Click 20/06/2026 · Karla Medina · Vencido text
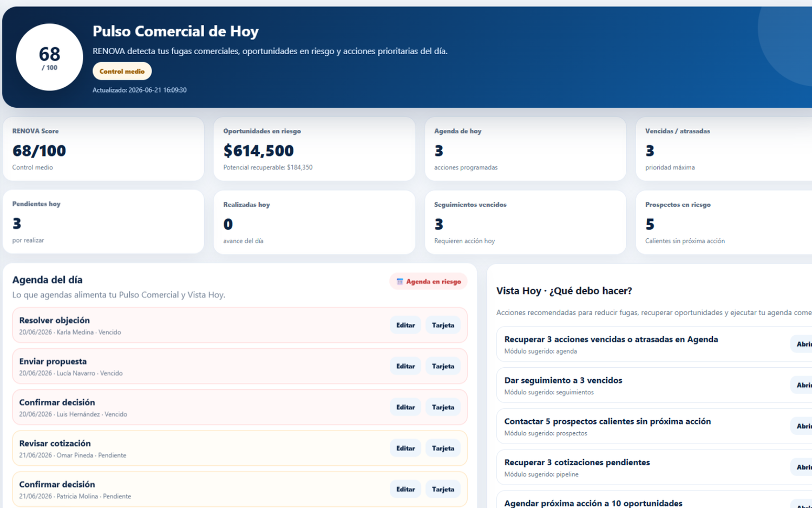This screenshot has width=812, height=508. (70, 333)
